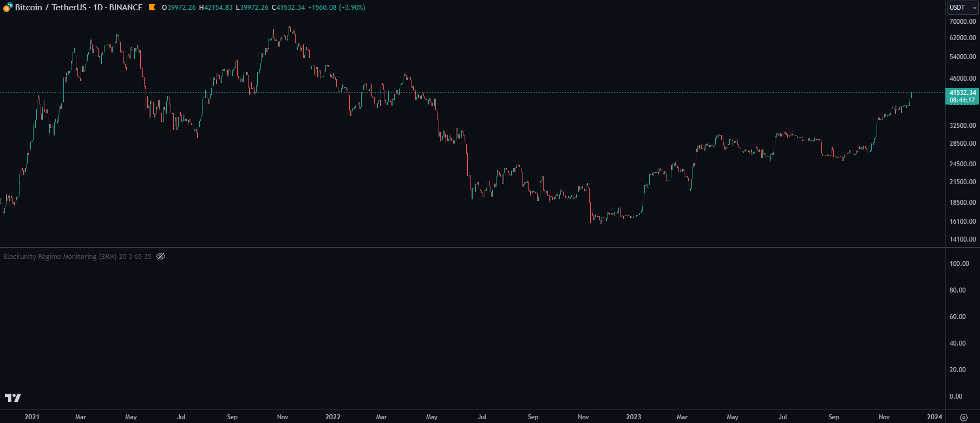Click the 0.00 level on indicator scale
980x423 pixels.
[956, 396]
